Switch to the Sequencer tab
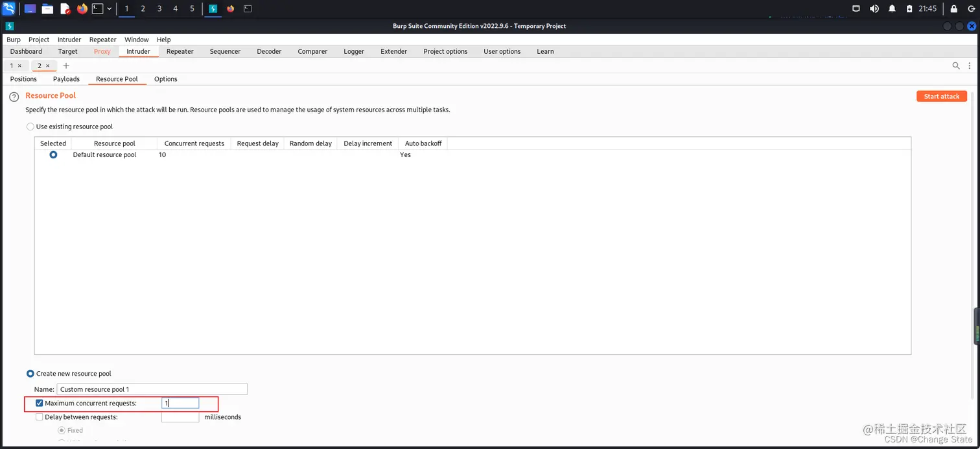The width and height of the screenshot is (980, 449). 225,51
